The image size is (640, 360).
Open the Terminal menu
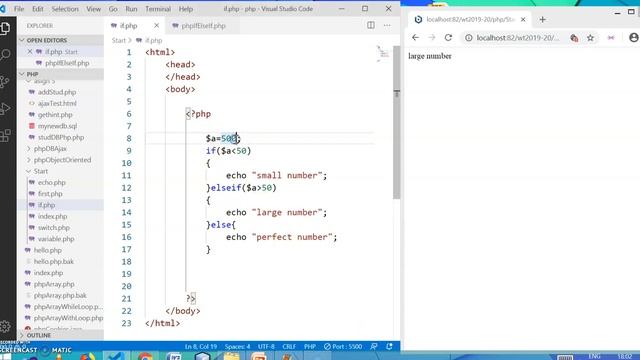coord(158,9)
